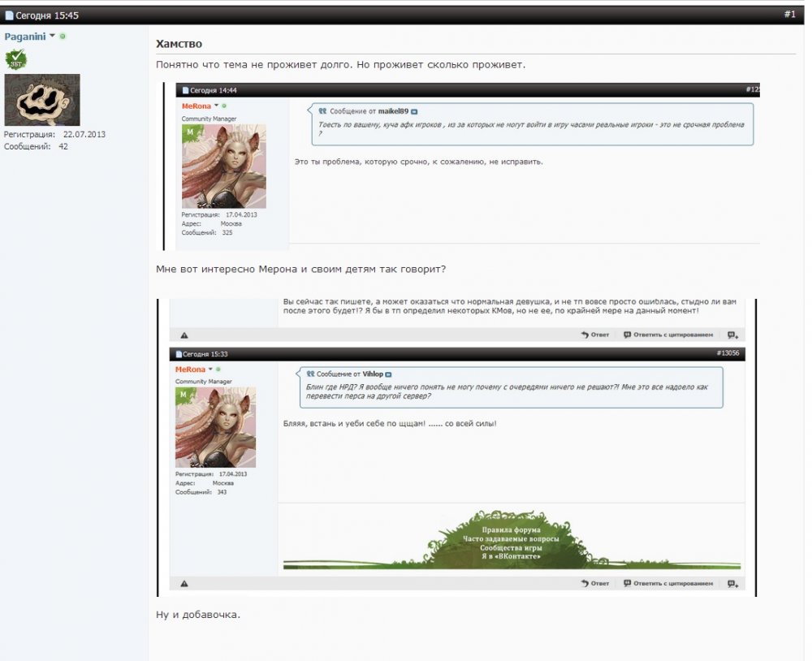Click view-post icon next to maikel89 quote

[x=414, y=111]
